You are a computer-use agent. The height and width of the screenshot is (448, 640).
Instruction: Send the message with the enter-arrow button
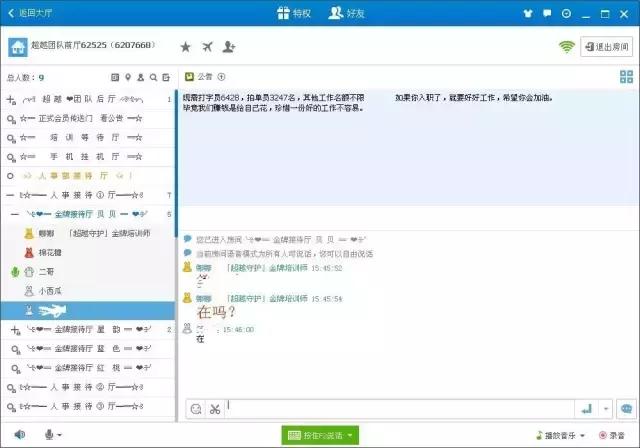pos(587,408)
